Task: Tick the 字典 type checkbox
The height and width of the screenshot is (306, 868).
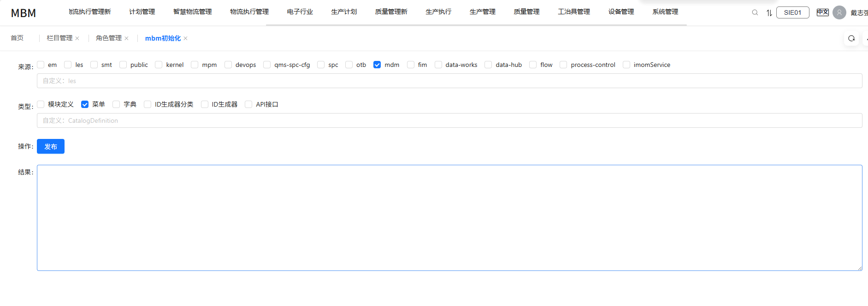Action: pyautogui.click(x=116, y=104)
